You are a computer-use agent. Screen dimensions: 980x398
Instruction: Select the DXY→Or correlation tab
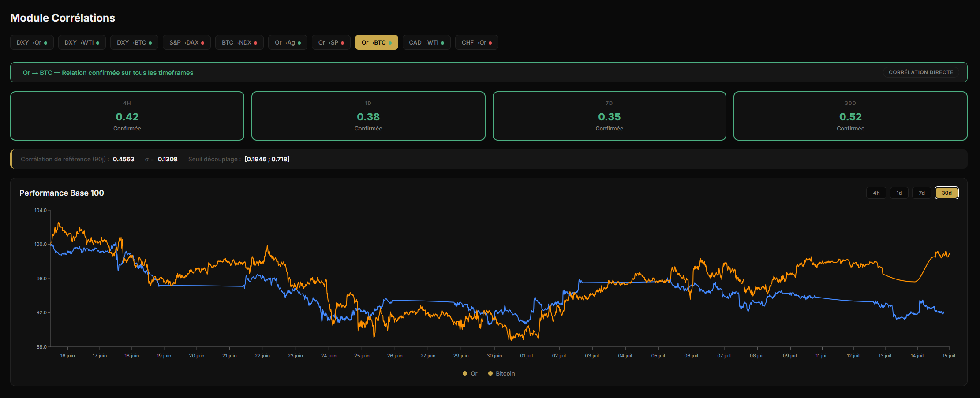tap(32, 42)
